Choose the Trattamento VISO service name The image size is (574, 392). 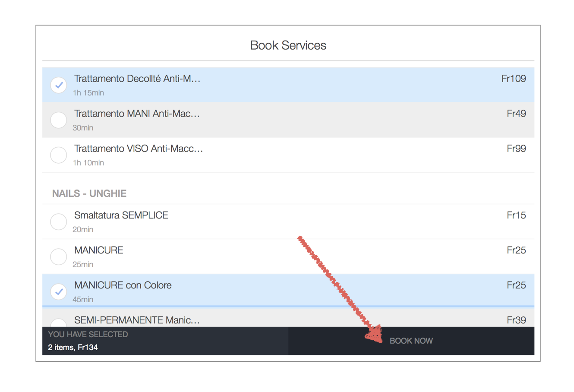tap(138, 149)
